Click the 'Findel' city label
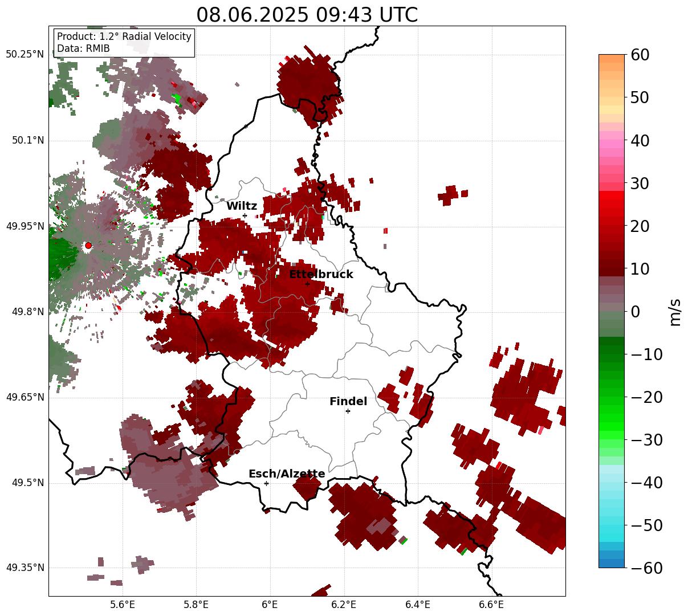Viewport: 688px width, 616px height. click(348, 401)
